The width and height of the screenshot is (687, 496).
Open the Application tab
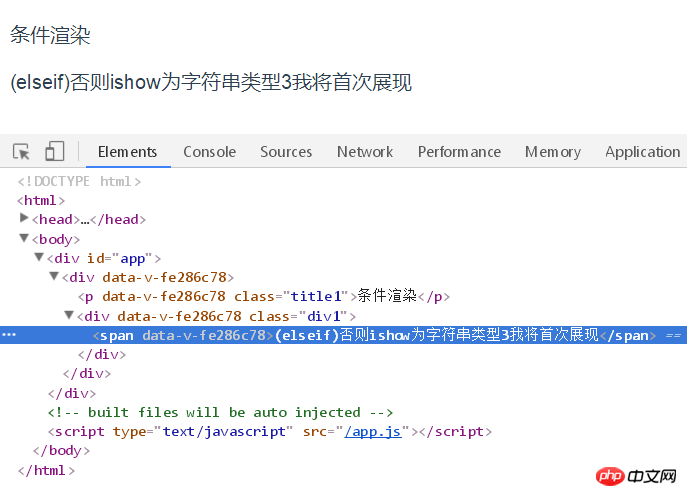tap(643, 152)
